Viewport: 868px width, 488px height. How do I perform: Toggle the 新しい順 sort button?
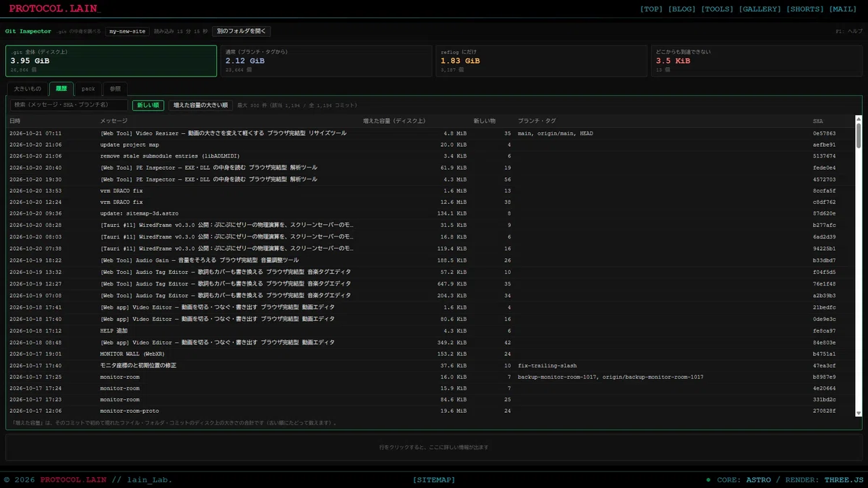coord(148,105)
